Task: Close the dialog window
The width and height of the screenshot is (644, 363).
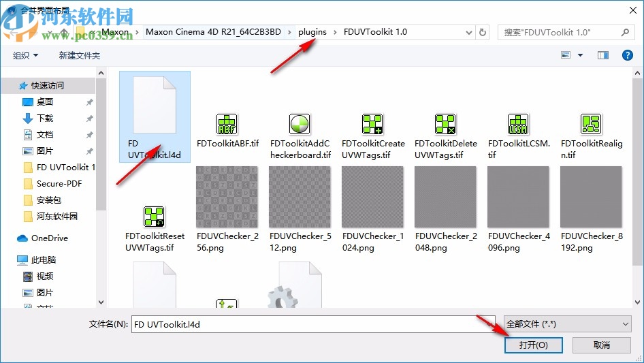Action: pos(633,10)
